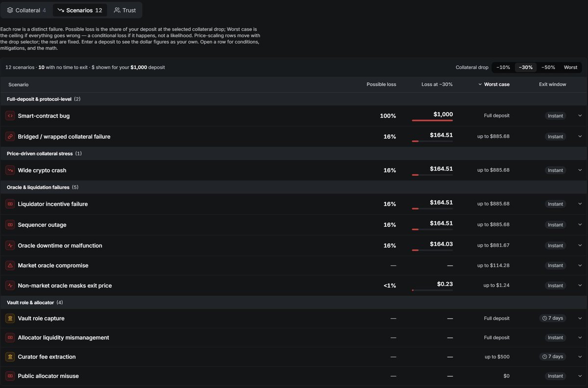Click the Instant badge in Sequencer outage row
The image size is (588, 388).
555,225
